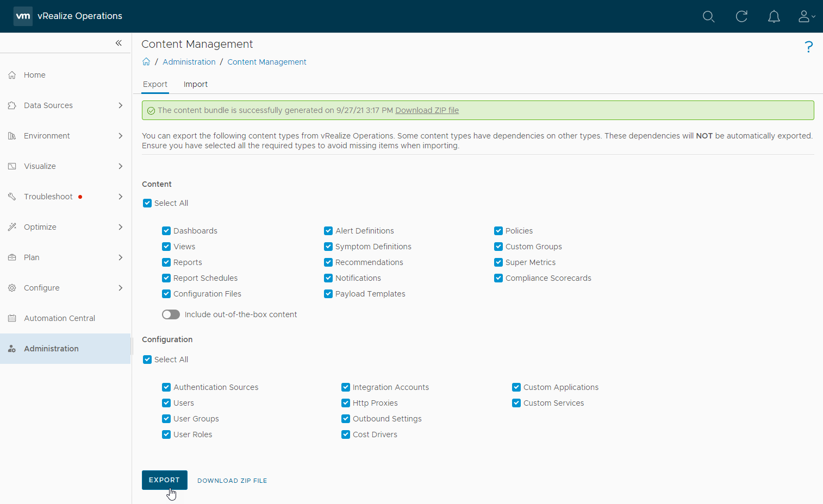
Task: Collapse the left navigation sidebar
Action: tap(119, 43)
